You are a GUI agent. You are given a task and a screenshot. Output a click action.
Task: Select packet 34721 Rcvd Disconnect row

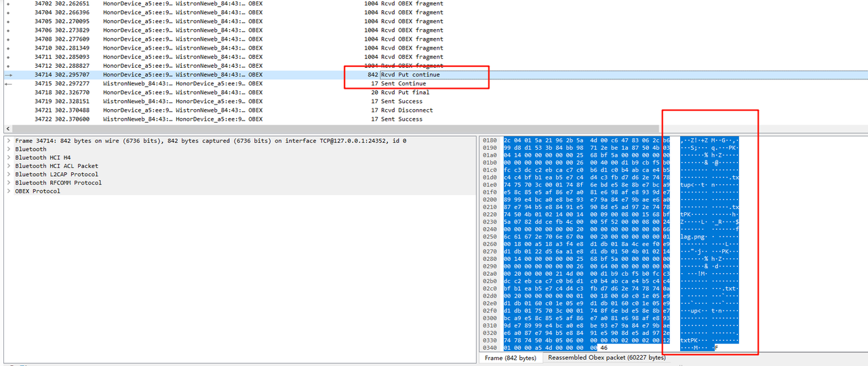click(x=406, y=110)
